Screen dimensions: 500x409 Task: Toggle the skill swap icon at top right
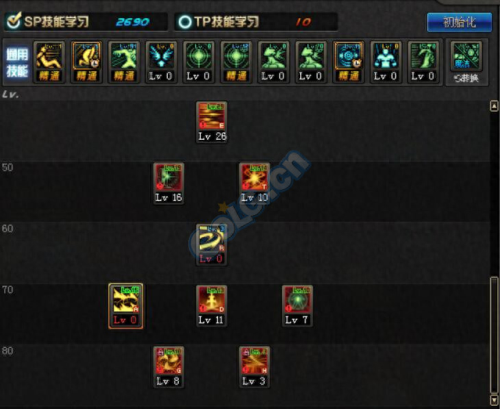click(x=466, y=62)
